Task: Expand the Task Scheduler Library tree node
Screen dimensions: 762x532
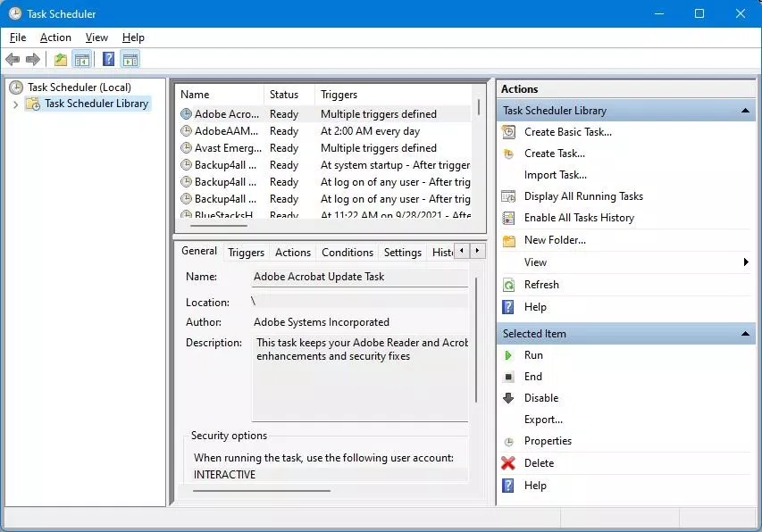Action: click(x=16, y=103)
